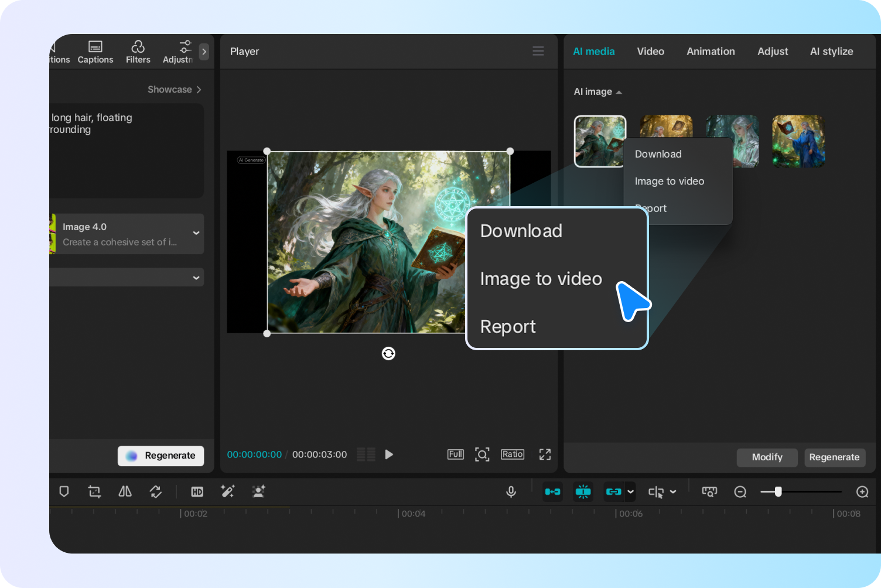Select the fourth AI image thumbnail
Screen dimensions: 881x588
(x=798, y=141)
